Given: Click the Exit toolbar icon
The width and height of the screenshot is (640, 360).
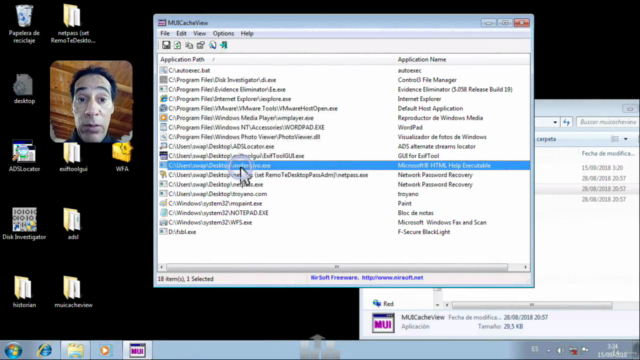Looking at the screenshot, I should [x=224, y=45].
